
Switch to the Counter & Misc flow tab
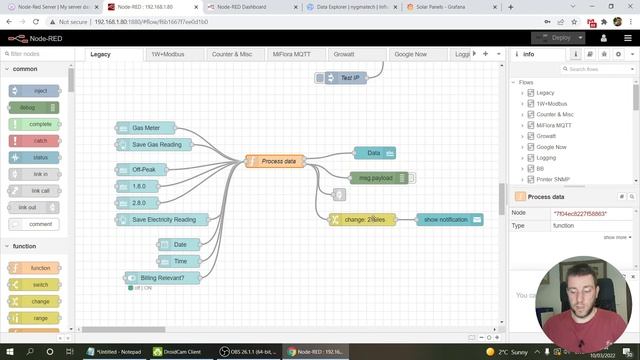[235, 54]
